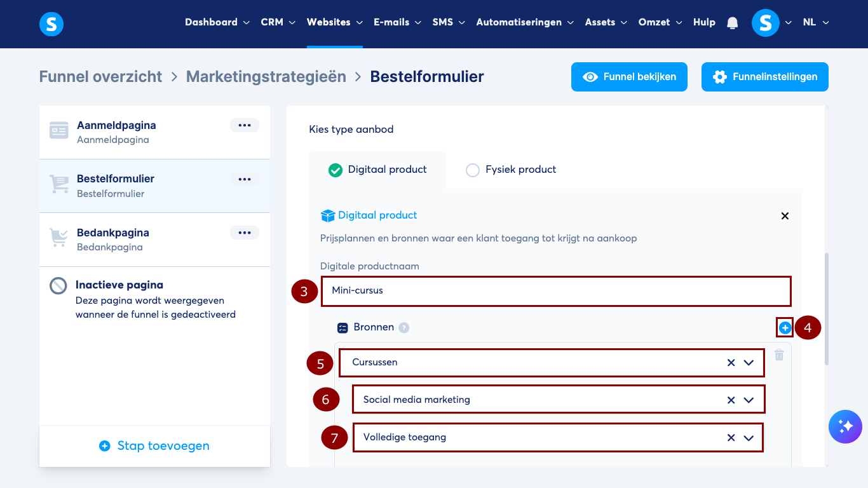Screen dimensions: 868x488
Task: Open the Bestelformulier three-dots menu
Action: [245, 179]
